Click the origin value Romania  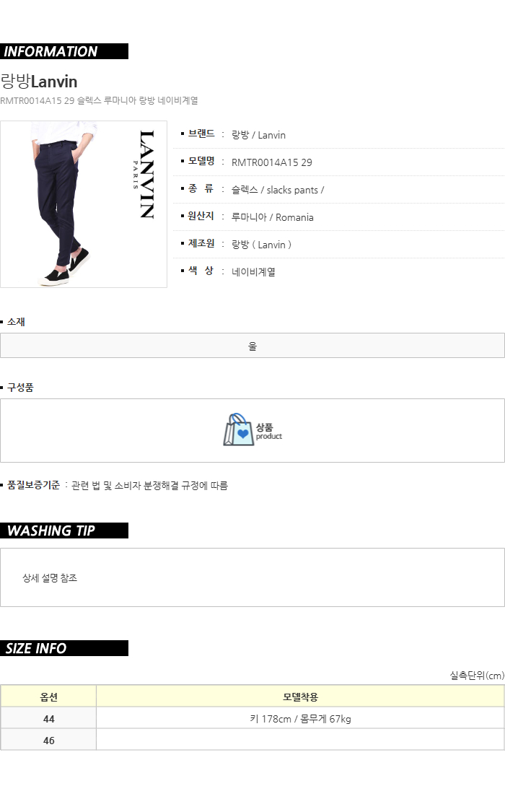[272, 217]
